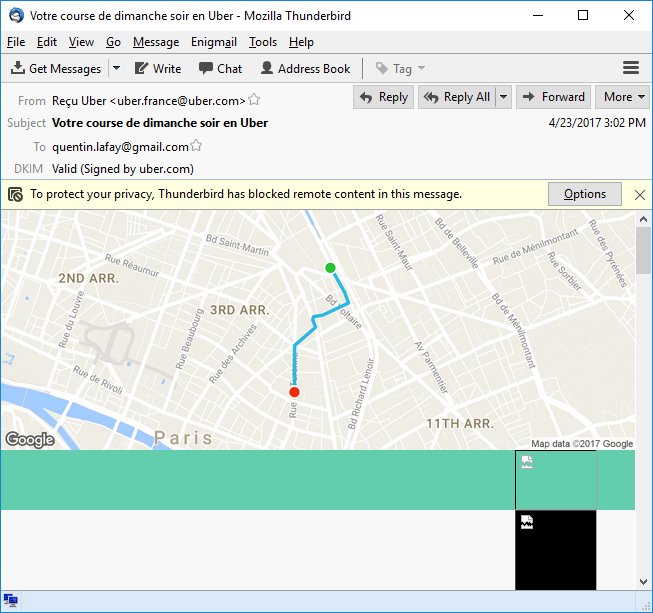Click the green pickup marker on map
The height and width of the screenshot is (613, 653).
(330, 268)
